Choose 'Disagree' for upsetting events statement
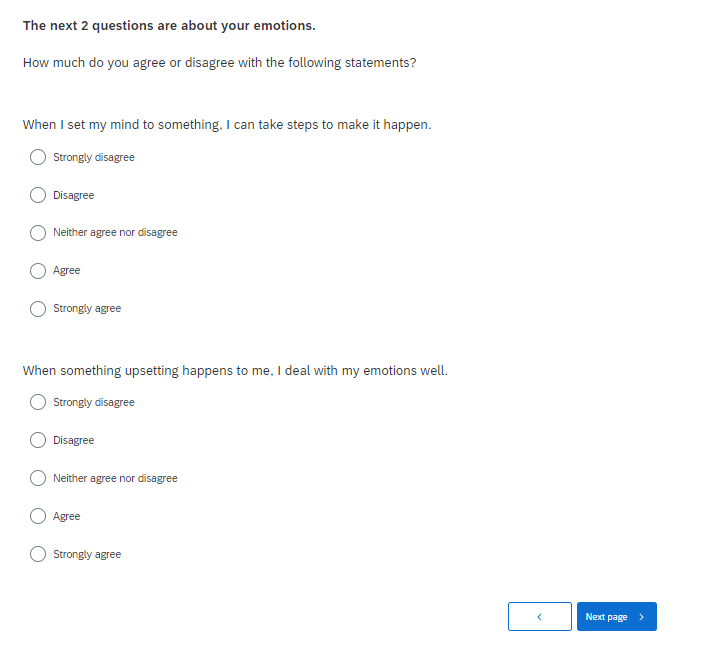 point(38,440)
